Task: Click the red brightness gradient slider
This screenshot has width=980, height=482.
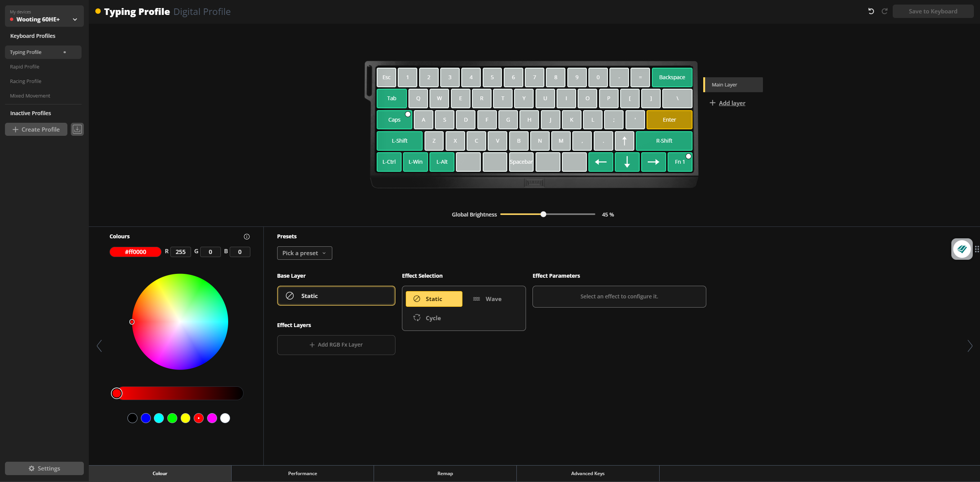Action: (x=177, y=393)
